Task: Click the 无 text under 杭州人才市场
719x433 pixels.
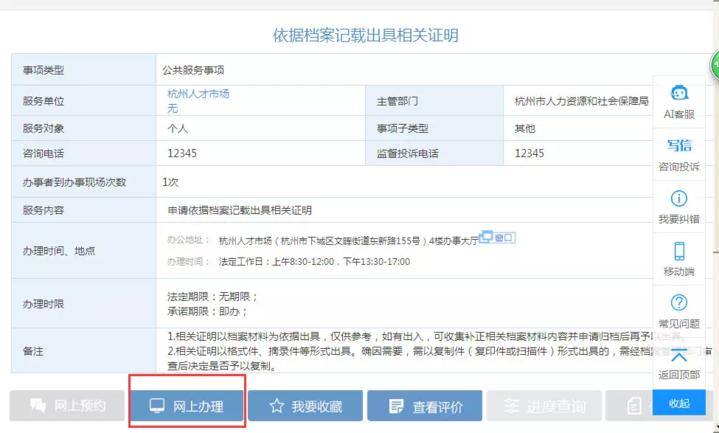Action: (172, 109)
